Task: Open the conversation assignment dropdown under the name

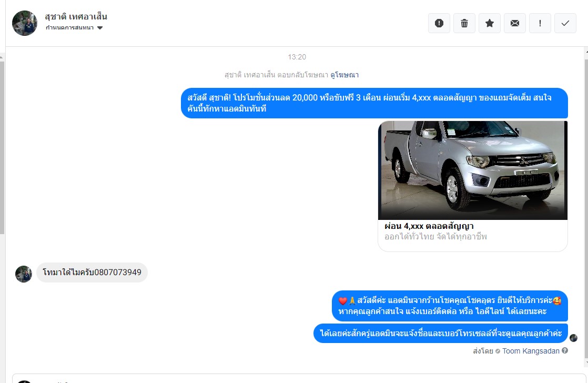Action: [74, 28]
